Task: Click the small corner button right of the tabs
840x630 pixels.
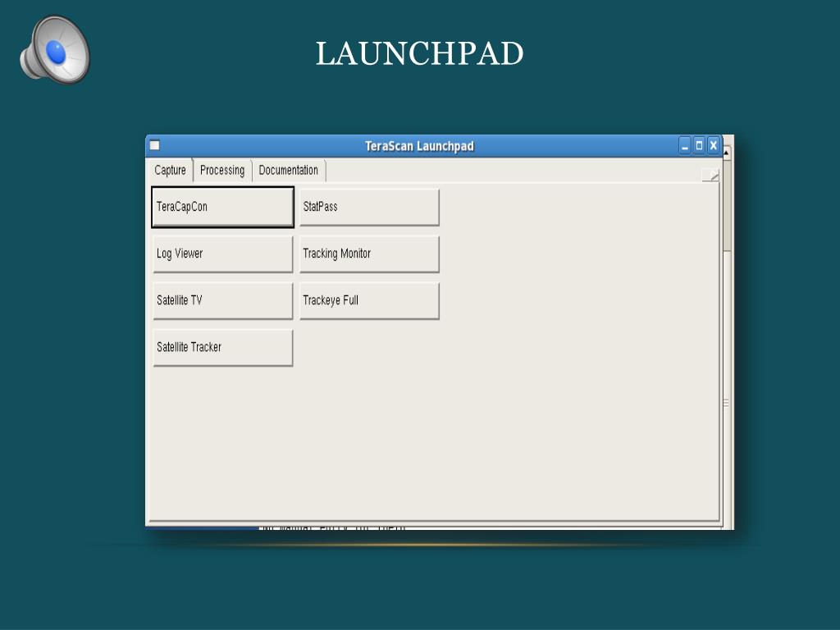Action: tap(710, 176)
